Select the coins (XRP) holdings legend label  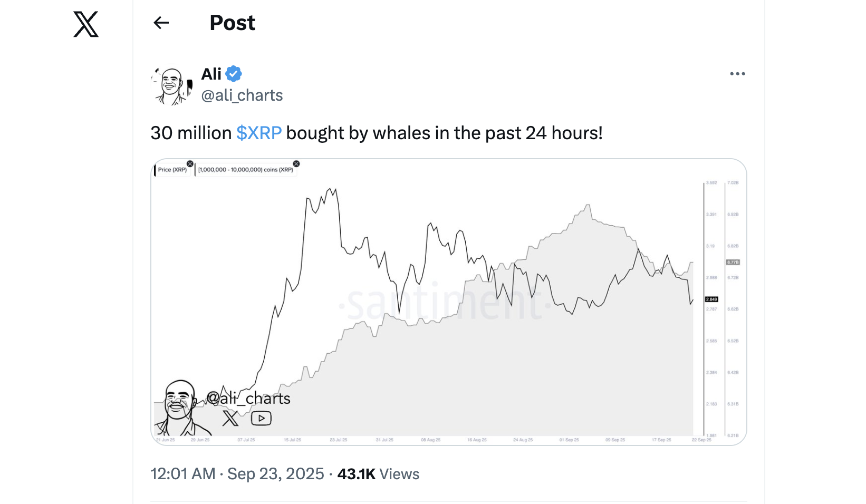(x=246, y=170)
